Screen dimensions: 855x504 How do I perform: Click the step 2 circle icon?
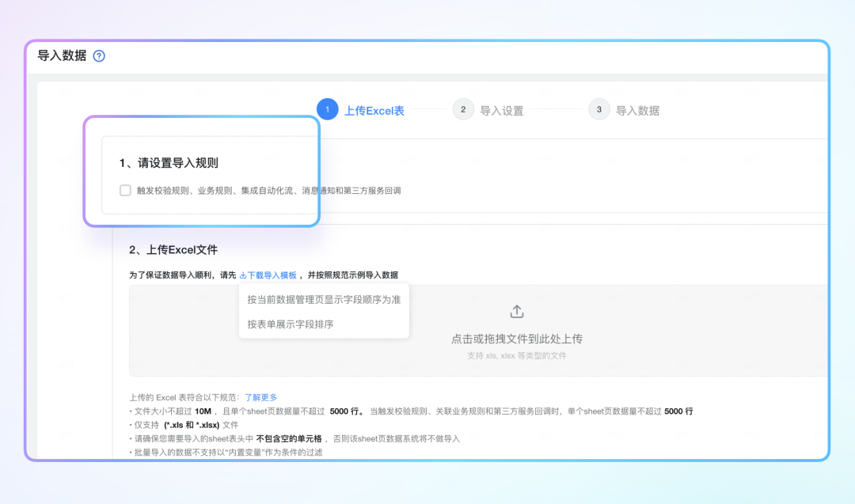pos(463,109)
